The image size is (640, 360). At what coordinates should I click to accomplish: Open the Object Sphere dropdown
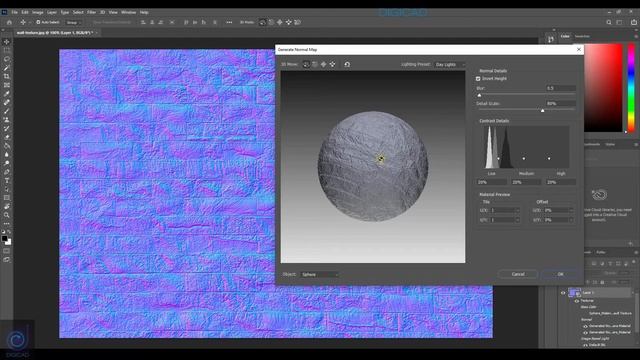tap(319, 274)
